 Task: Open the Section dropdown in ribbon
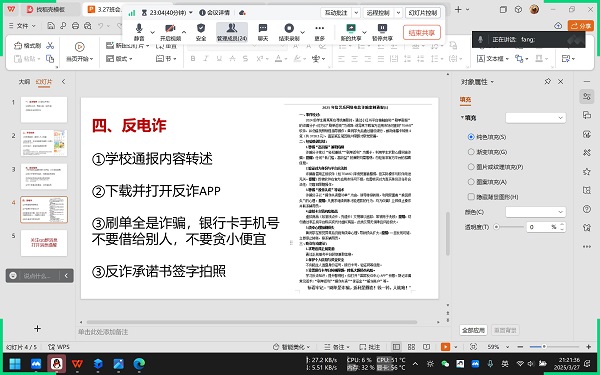click(x=166, y=59)
